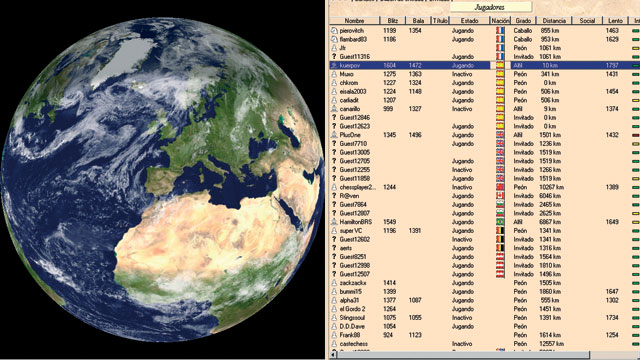Select player name castechess
This screenshot has height=360, width=640.
pyautogui.click(x=353, y=344)
